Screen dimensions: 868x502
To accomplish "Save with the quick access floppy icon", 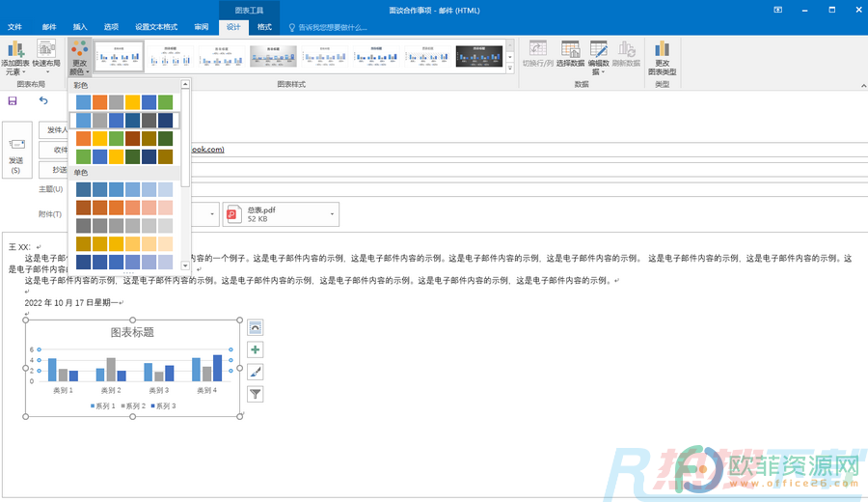I will pyautogui.click(x=13, y=100).
